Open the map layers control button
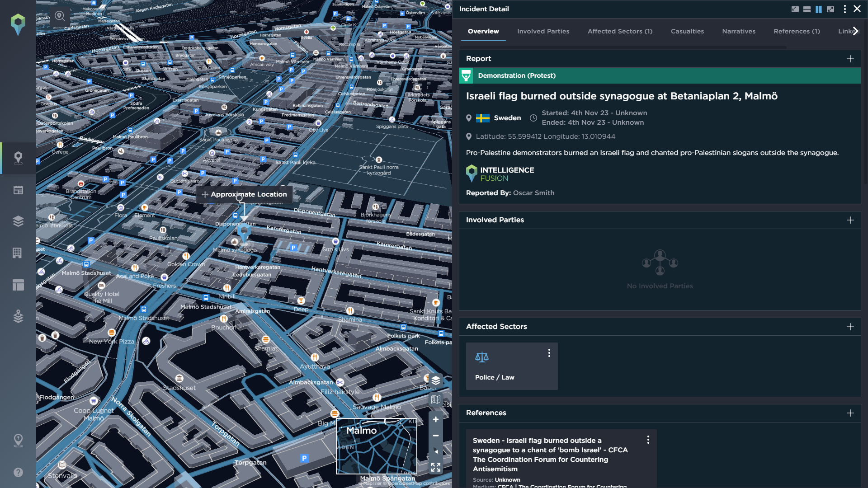868x488 pixels. (x=436, y=380)
